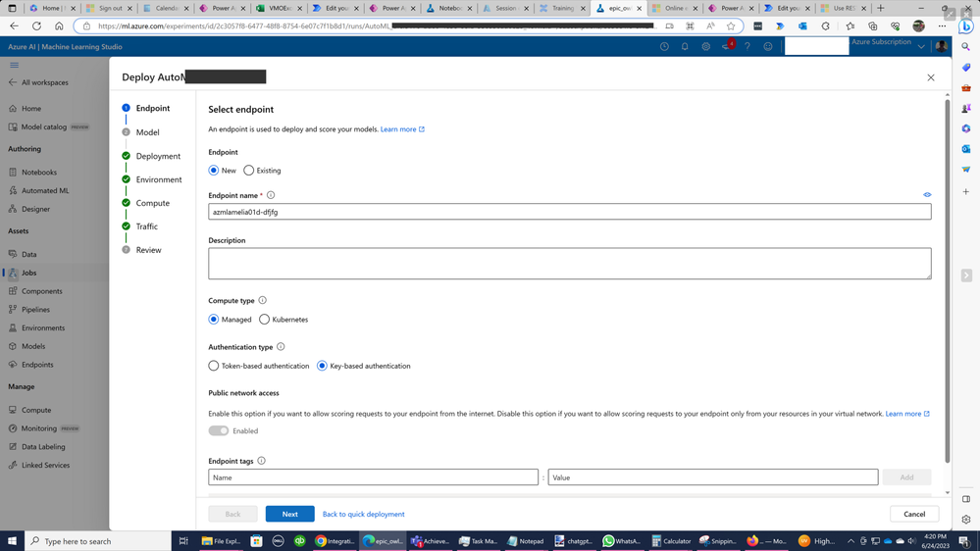Toggle the Public network access switch
The image size is (980, 551).
click(219, 431)
